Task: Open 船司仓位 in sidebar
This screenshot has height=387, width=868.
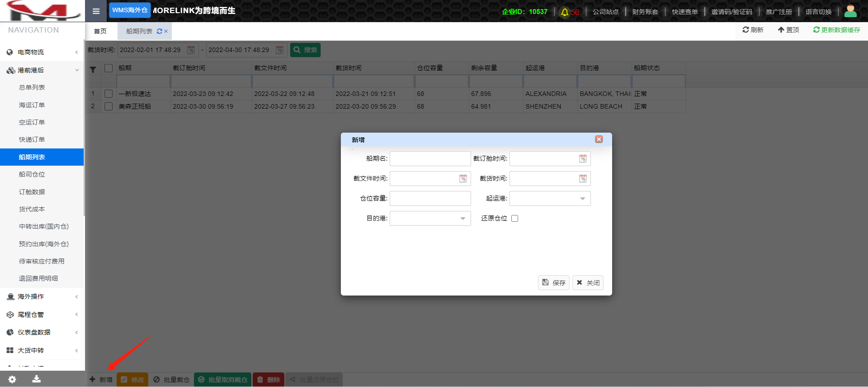Action: [32, 174]
